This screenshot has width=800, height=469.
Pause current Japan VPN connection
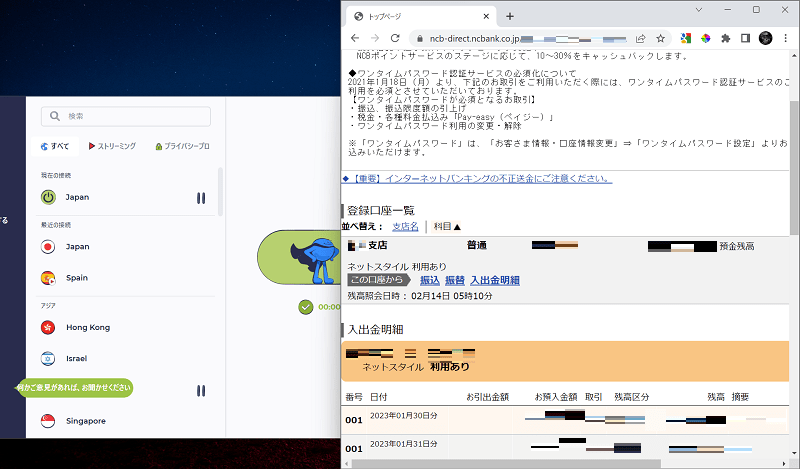[x=201, y=198]
